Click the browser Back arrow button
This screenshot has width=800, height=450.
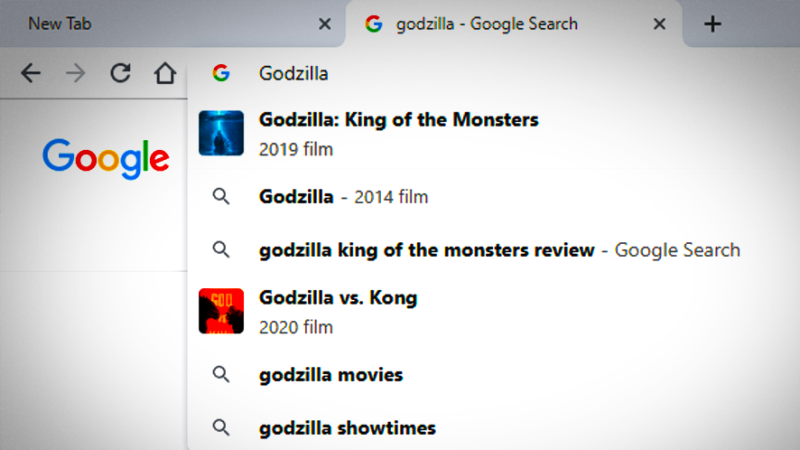[31, 73]
